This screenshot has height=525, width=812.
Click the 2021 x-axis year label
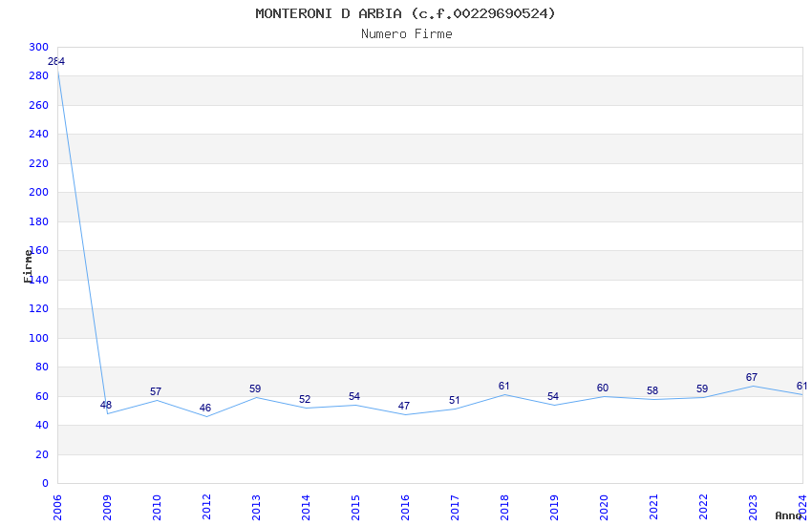point(653,508)
